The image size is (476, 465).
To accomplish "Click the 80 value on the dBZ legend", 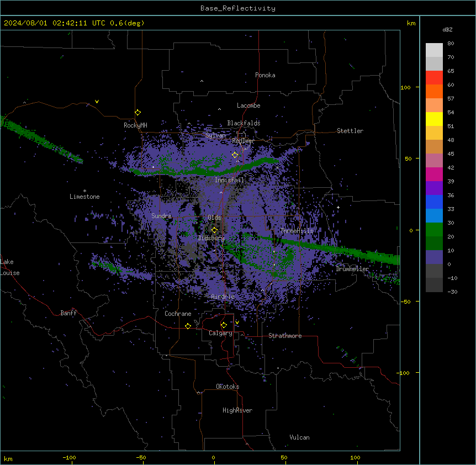I will click(x=451, y=44).
